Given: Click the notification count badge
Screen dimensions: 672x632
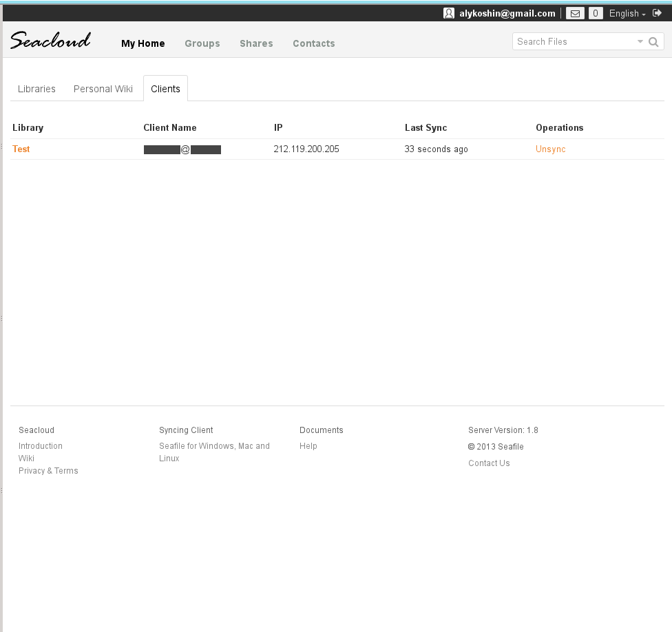Looking at the screenshot, I should click(x=596, y=13).
